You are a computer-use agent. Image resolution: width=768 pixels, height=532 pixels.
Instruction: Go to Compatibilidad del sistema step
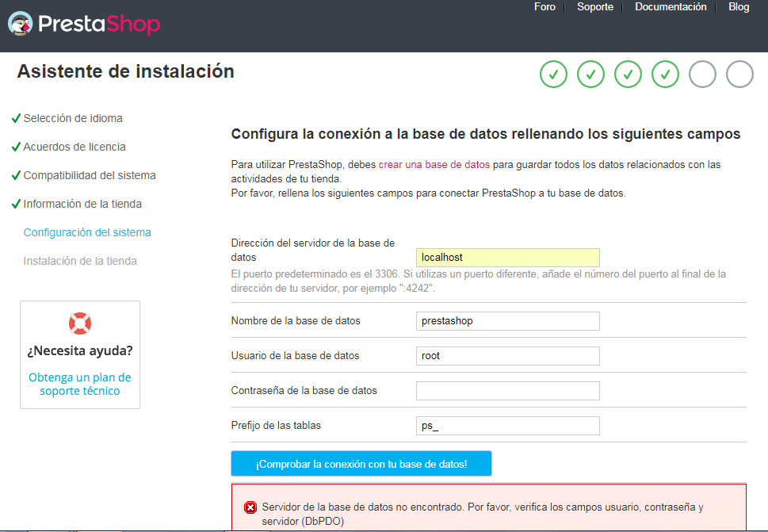click(x=90, y=175)
